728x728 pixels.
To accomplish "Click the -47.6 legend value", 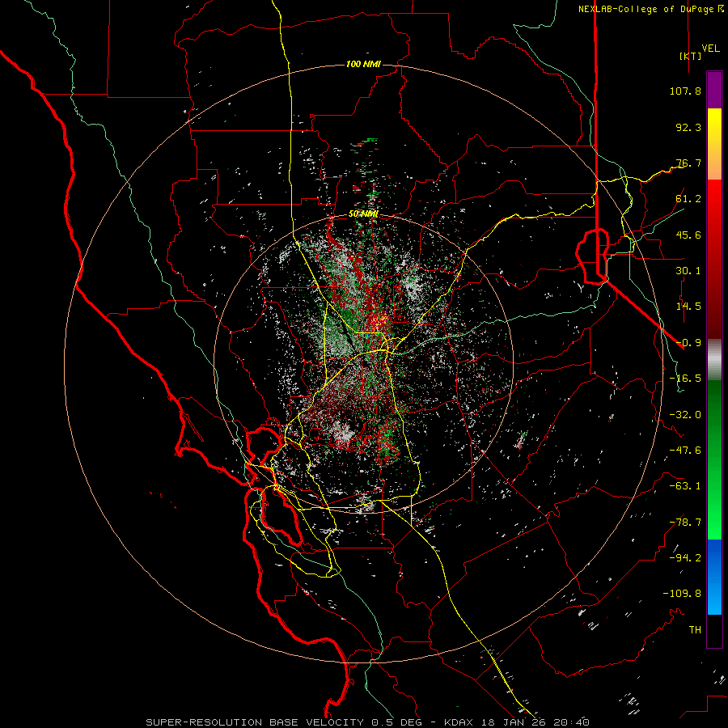I will pos(685,451).
